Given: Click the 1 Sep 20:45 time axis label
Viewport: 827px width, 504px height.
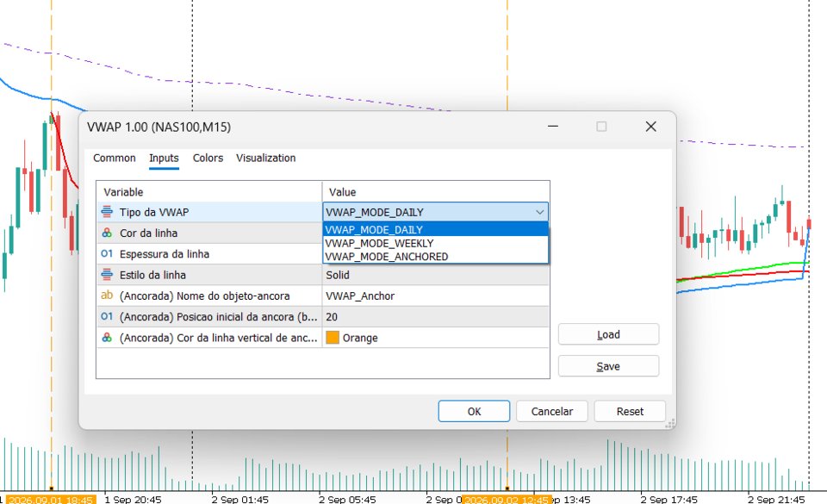Looking at the screenshot, I should (133, 499).
